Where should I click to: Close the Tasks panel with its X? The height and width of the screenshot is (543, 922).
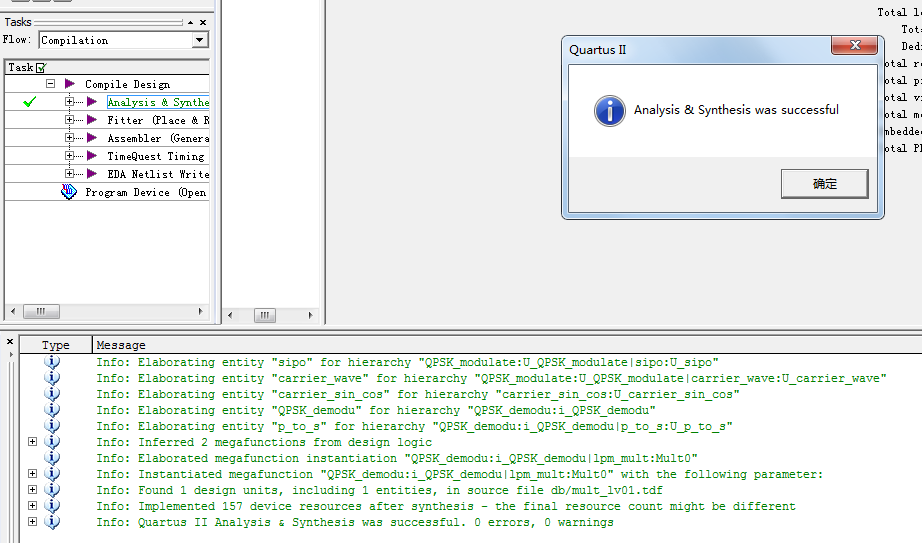(x=203, y=22)
